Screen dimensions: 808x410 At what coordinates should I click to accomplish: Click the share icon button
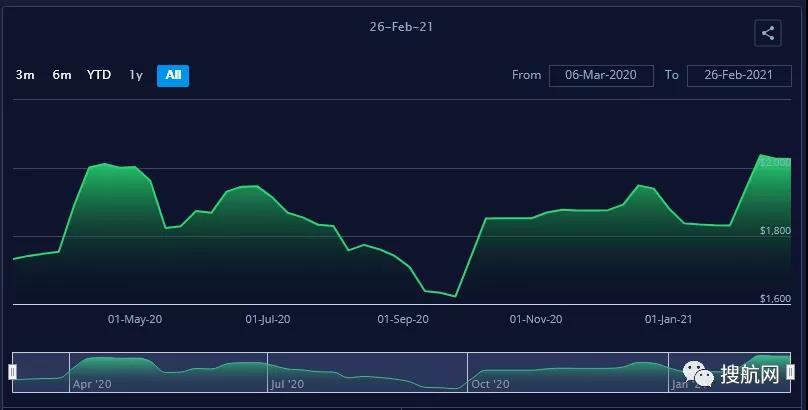pyautogui.click(x=768, y=33)
